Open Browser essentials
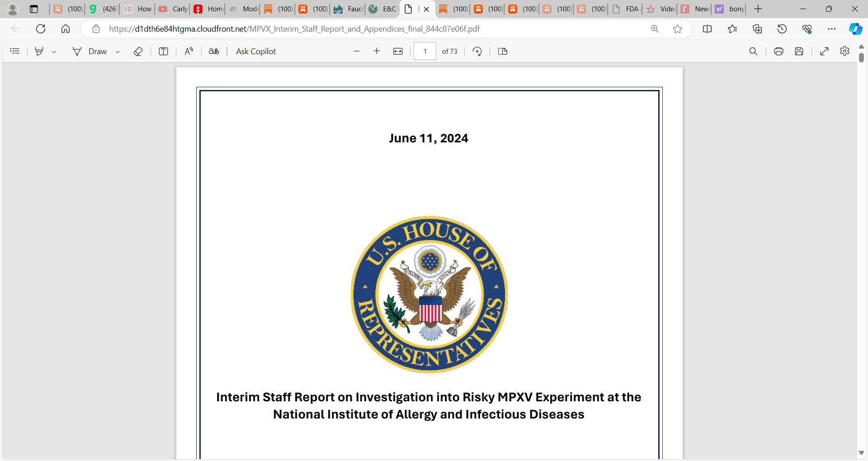The width and height of the screenshot is (868, 461). tap(807, 29)
